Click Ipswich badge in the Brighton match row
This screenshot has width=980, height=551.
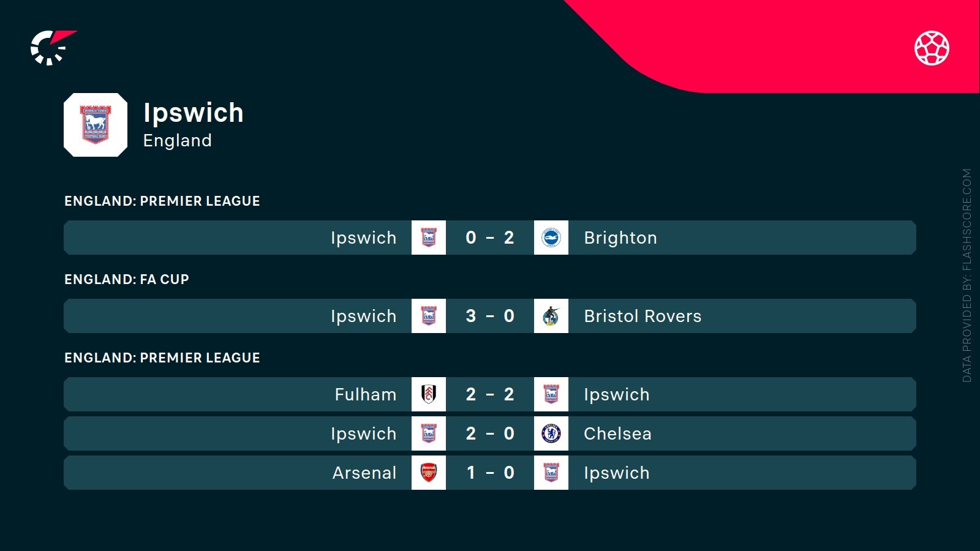(429, 238)
